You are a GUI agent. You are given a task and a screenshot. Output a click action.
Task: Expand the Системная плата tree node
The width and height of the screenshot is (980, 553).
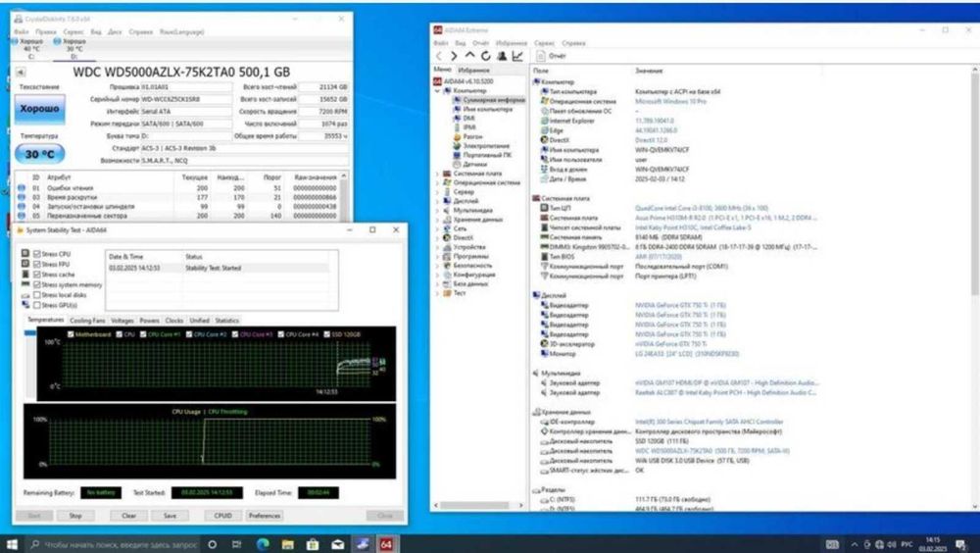[x=437, y=174]
